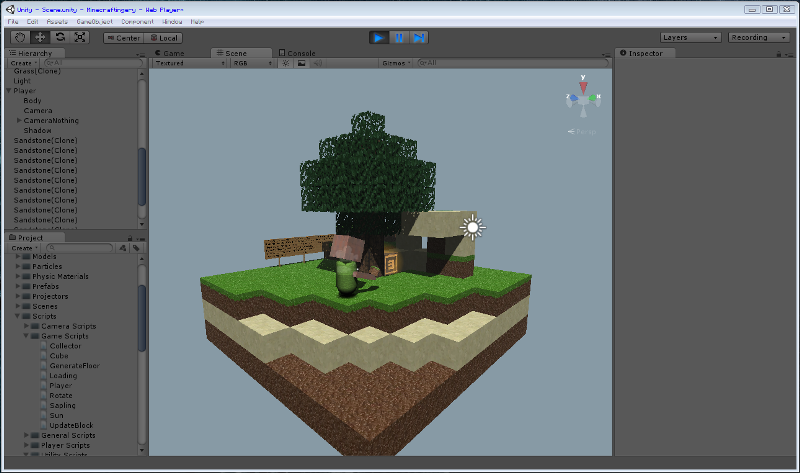Select the Scale tool
The height and width of the screenshot is (473, 800).
point(80,37)
